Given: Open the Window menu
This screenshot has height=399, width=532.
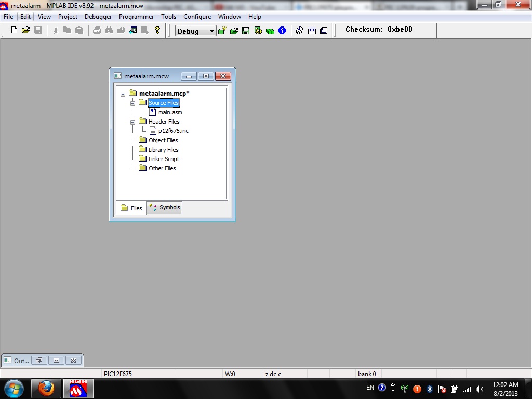Looking at the screenshot, I should click(229, 17).
